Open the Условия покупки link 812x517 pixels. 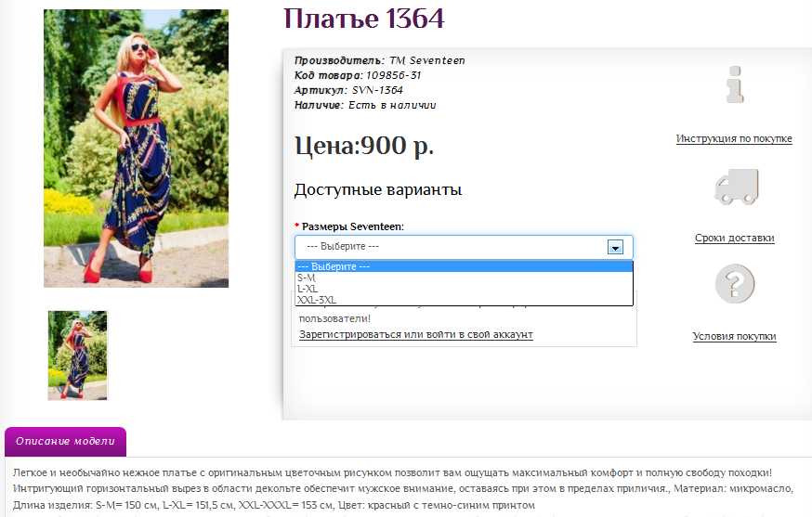pos(734,336)
